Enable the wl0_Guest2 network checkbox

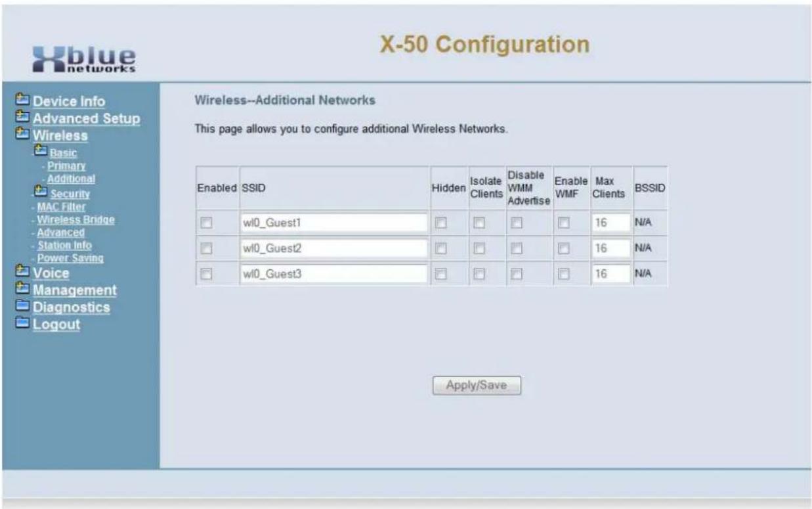tap(207, 249)
